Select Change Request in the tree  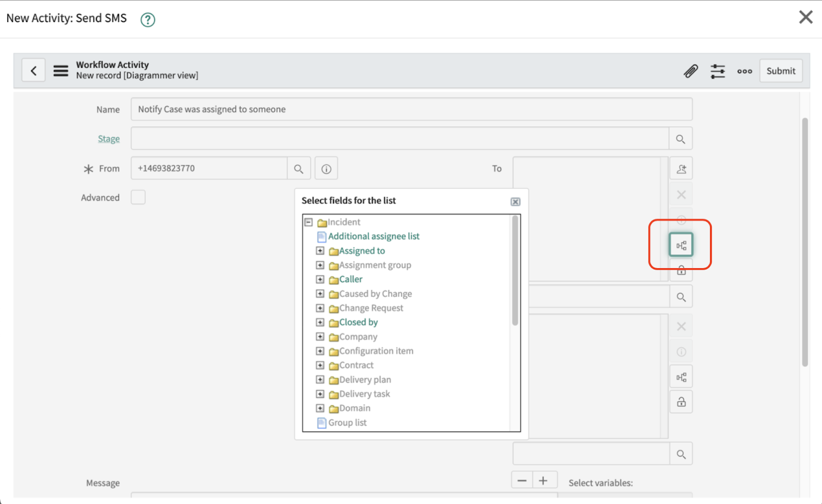[371, 308]
